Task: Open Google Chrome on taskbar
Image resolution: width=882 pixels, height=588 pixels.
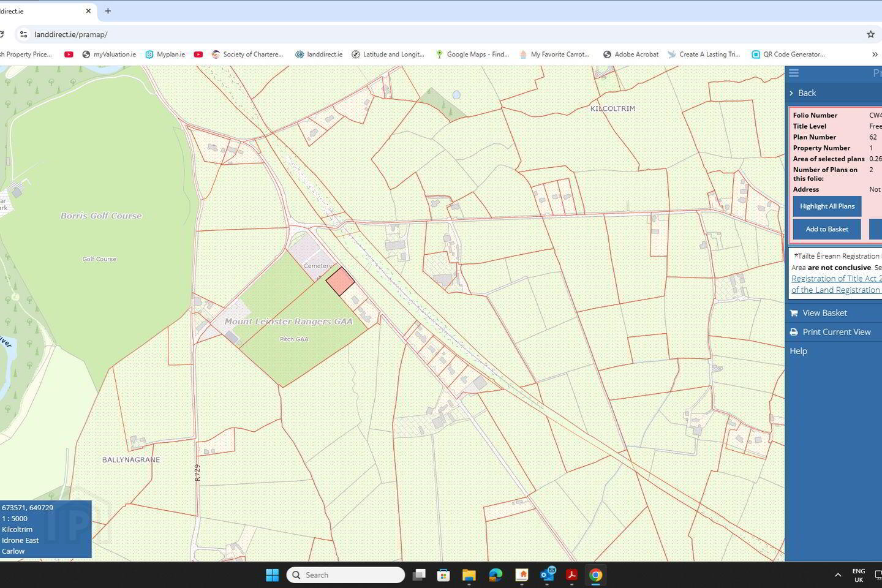Action: 595,575
